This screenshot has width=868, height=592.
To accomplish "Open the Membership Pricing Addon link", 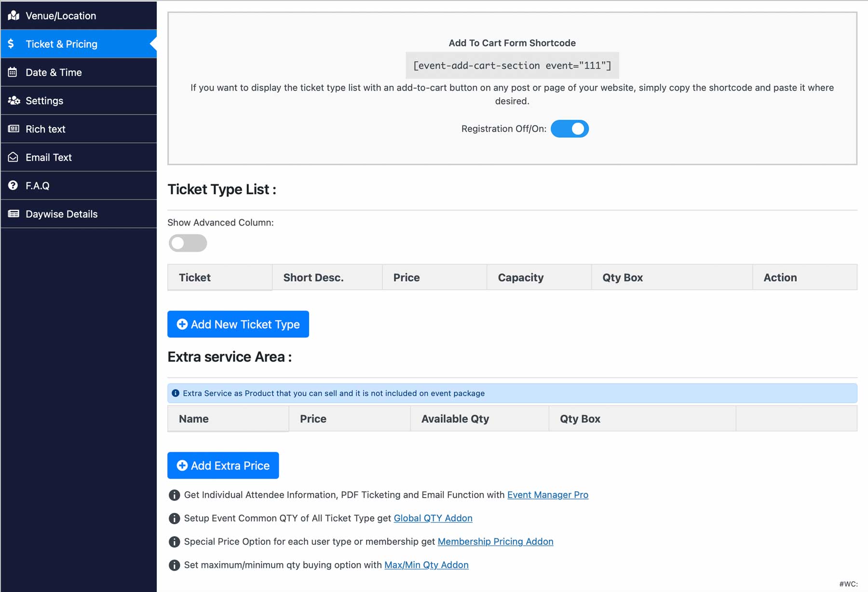I will [x=495, y=541].
